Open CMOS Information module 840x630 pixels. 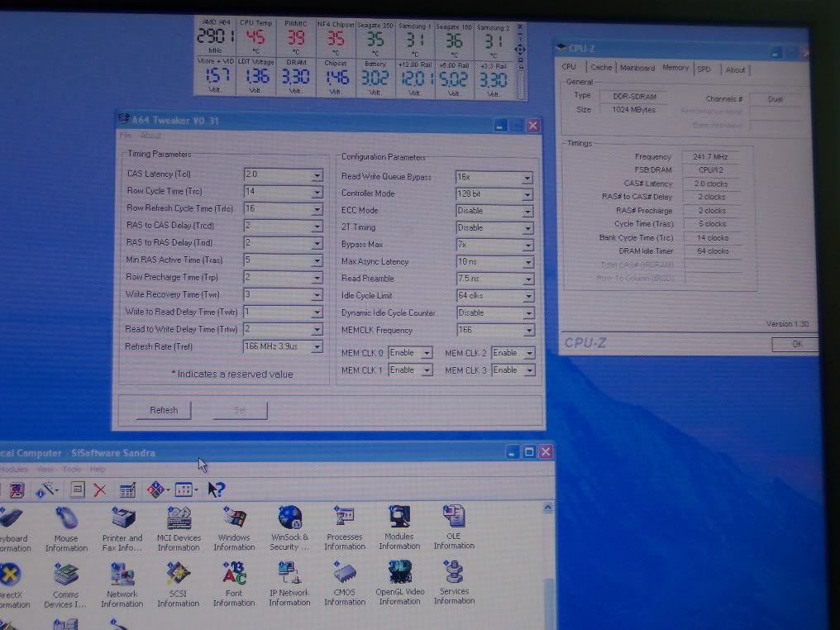click(345, 582)
